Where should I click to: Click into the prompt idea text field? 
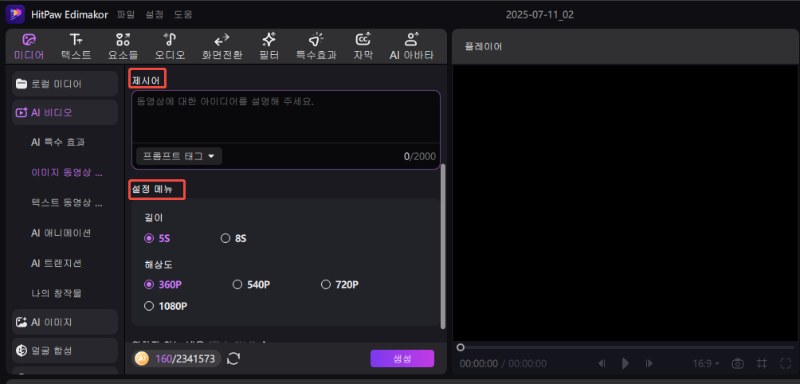(x=286, y=116)
